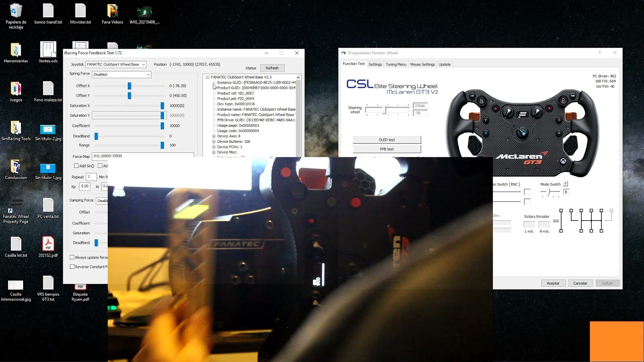The width and height of the screenshot is (644, 362).
Task: Click the Spring Force DeadBand slider handle
Action: [96, 136]
